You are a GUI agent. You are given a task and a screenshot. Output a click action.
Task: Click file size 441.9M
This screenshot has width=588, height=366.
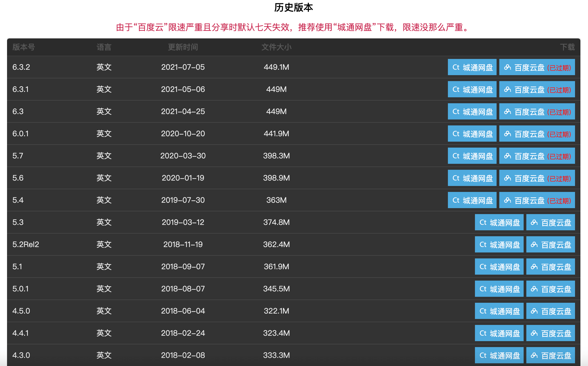tap(276, 134)
